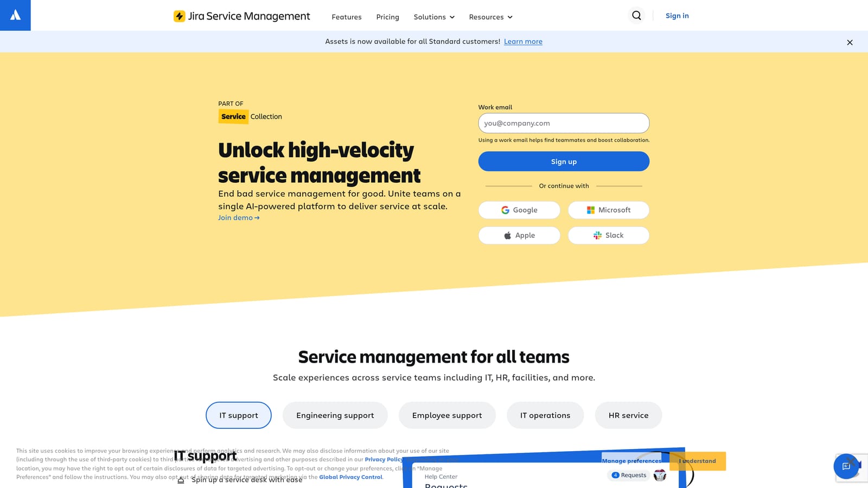Click the Service management for all teams heading
868x488 pixels.
(x=434, y=357)
